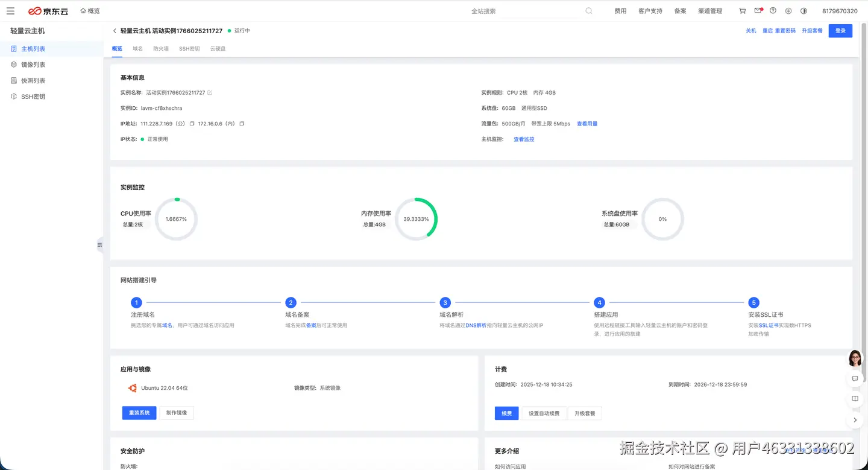Toggle the dark/light theme contrast icon
Screen dimensions: 868x470
[804, 11]
